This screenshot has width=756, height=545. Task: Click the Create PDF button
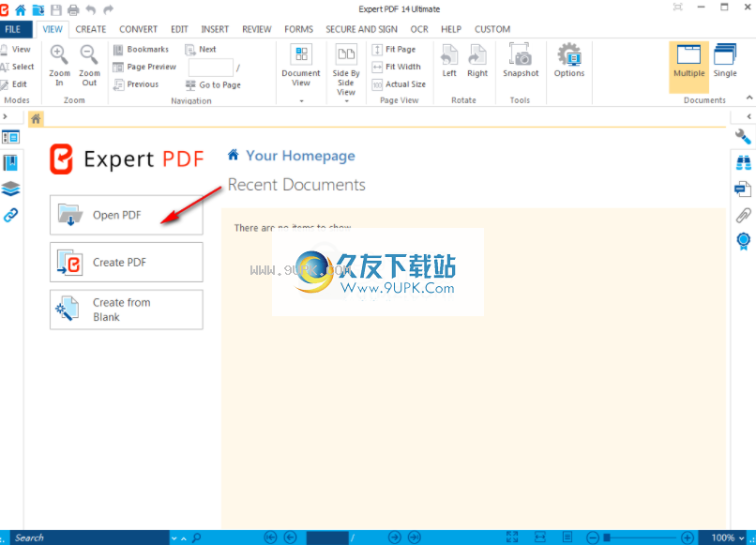(x=127, y=263)
